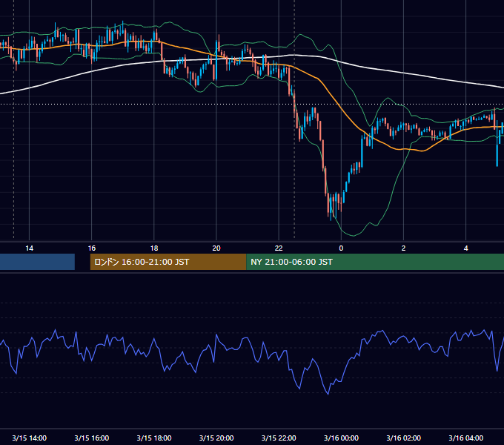Click the NY 21:00-06:00 JST session bar
The image size is (504, 445).
click(375, 262)
